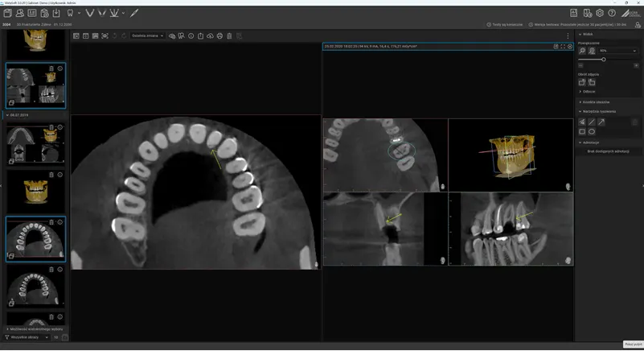Open the three-dot overflow menu above the image panel
The width and height of the screenshot is (644, 351).
[568, 35]
